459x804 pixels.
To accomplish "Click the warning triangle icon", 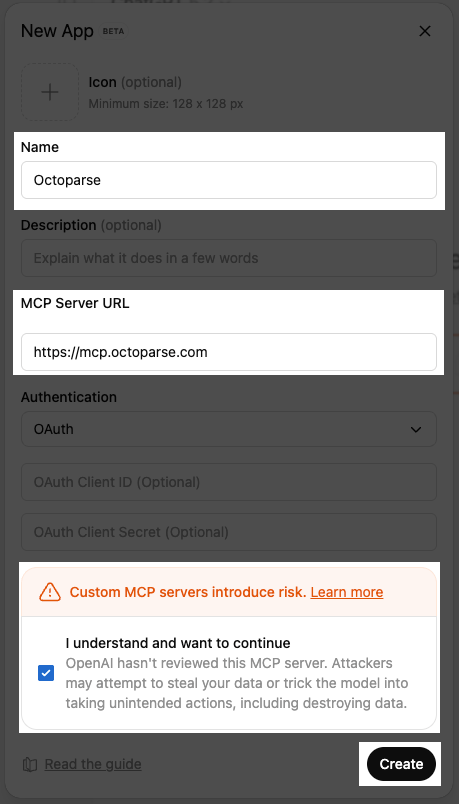I will 50,592.
